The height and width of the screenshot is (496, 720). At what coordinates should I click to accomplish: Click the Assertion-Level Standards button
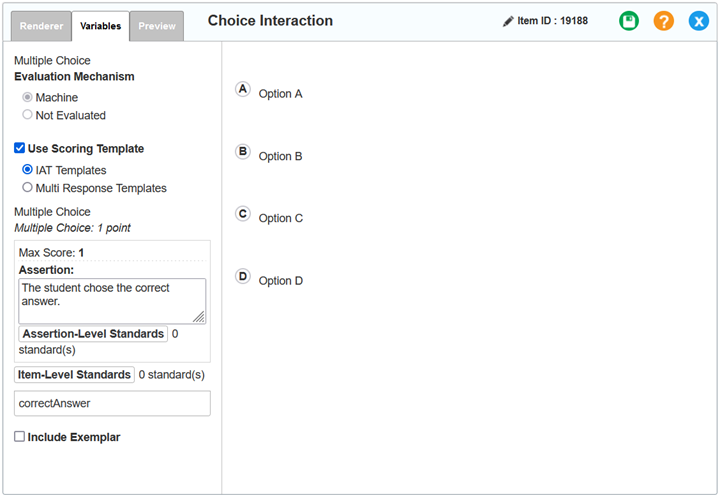93,334
